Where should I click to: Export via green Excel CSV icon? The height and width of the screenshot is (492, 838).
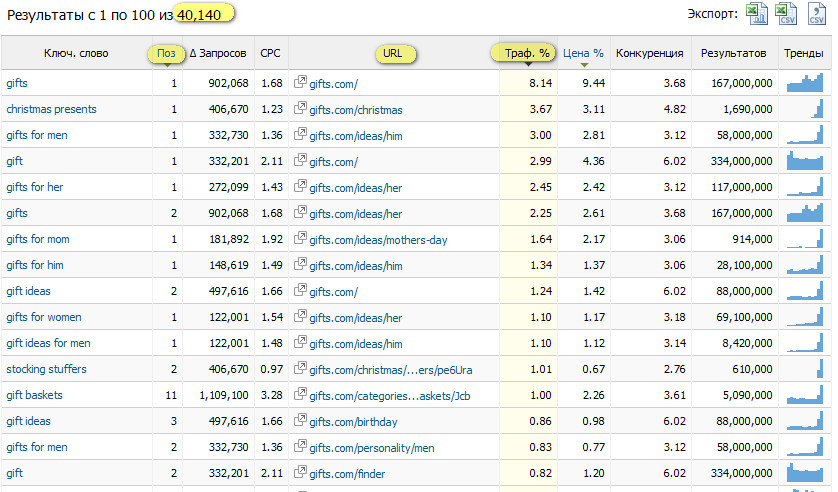(786, 14)
